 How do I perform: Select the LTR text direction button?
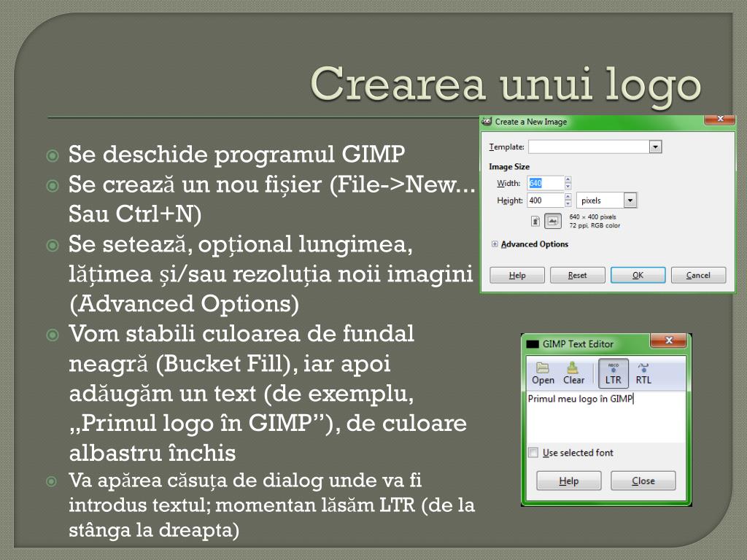pyautogui.click(x=613, y=374)
